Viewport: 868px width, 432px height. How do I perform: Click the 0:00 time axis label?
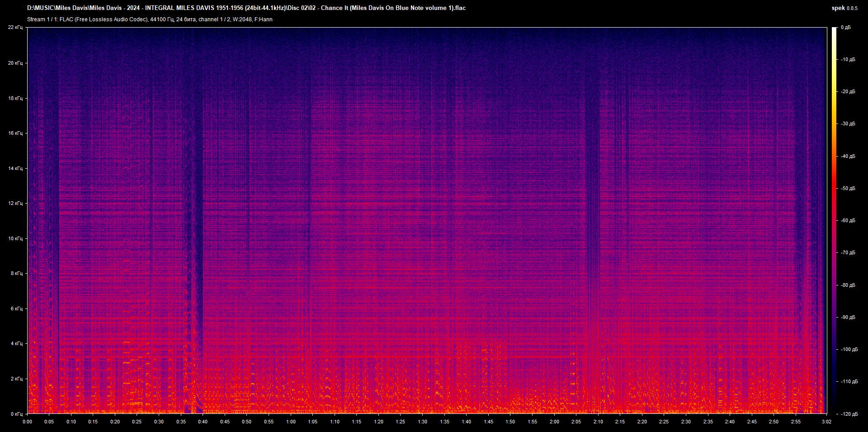(x=28, y=422)
